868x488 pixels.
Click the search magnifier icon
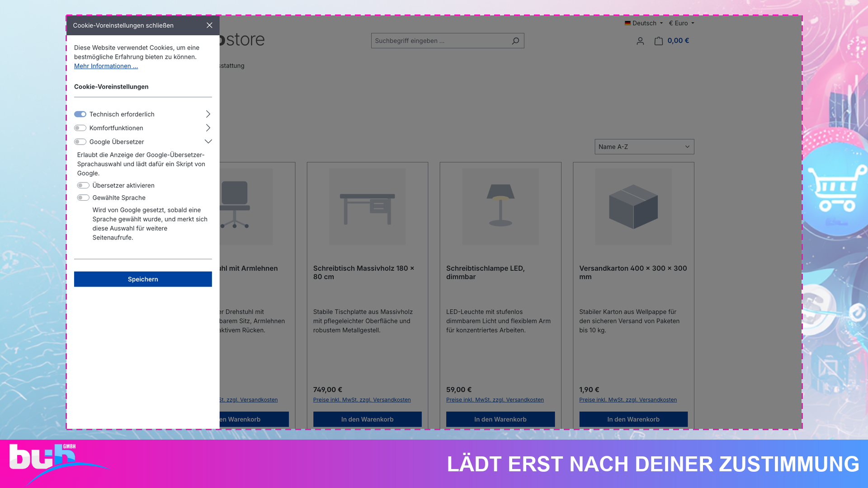[515, 41]
